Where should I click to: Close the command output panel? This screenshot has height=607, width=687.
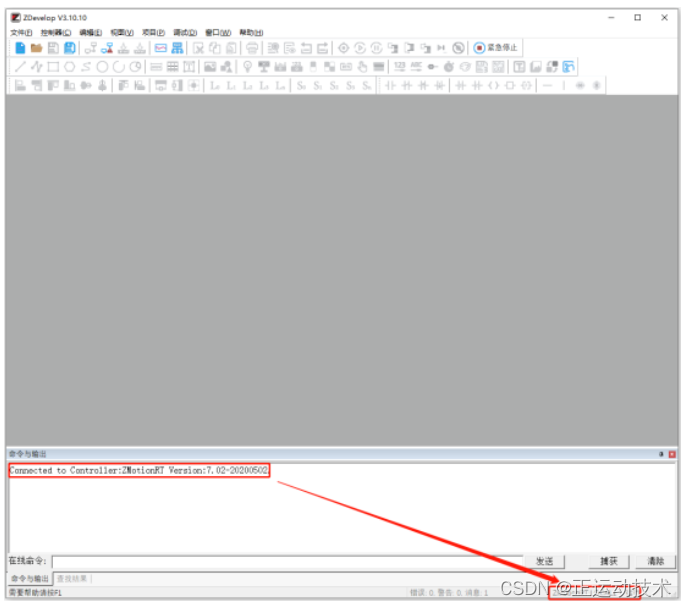[672, 454]
